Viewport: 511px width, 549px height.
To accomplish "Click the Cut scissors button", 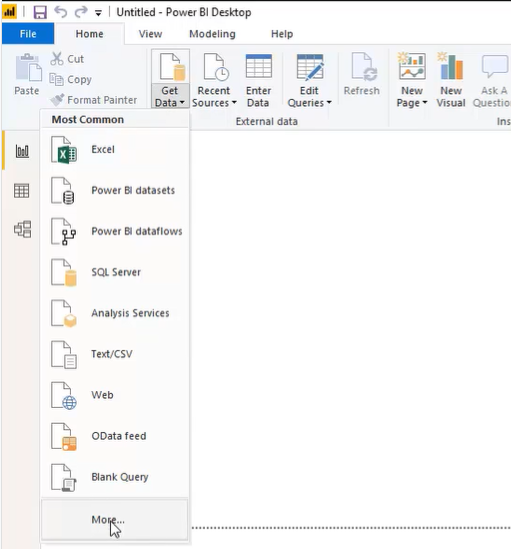I will [67, 59].
